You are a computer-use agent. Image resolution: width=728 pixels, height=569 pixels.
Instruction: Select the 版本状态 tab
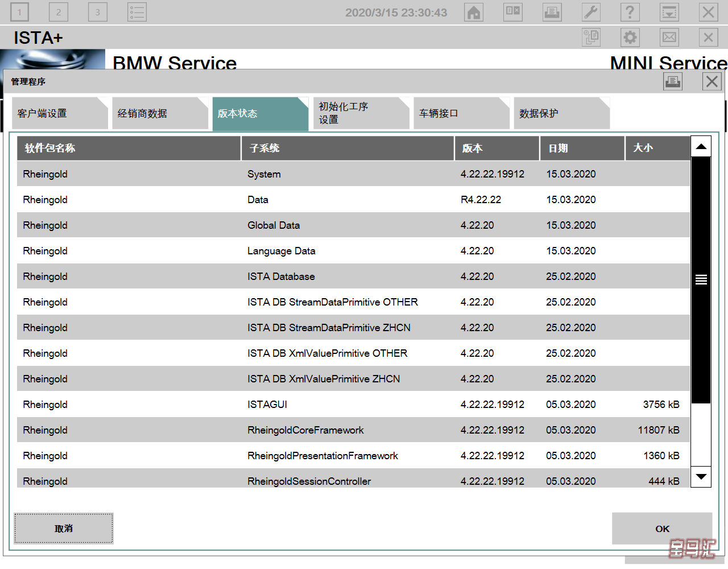[260, 113]
